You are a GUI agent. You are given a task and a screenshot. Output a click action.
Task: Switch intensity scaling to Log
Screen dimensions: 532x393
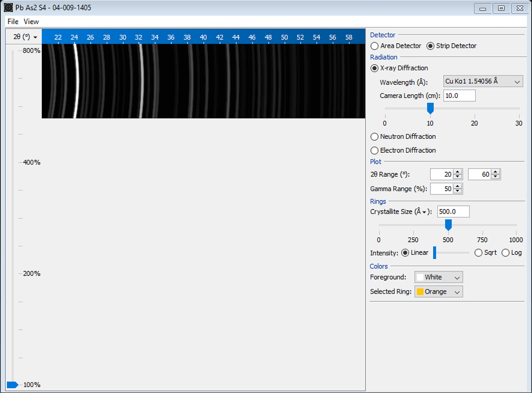506,253
